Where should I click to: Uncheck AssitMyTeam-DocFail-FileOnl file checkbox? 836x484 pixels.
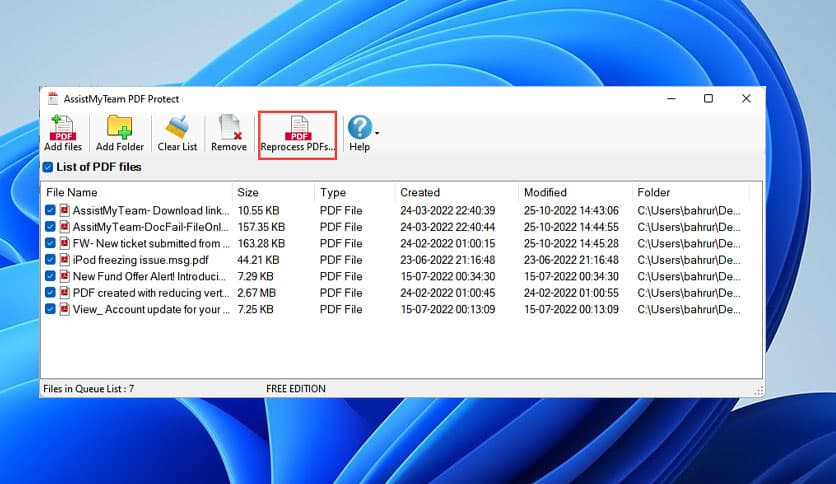coord(50,227)
